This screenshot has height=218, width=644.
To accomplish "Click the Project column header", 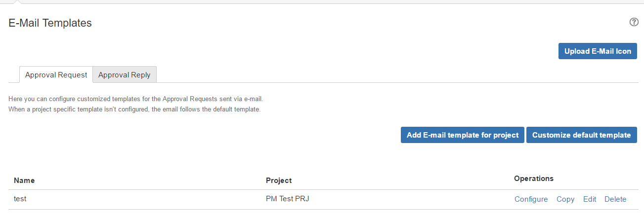I will [x=279, y=181].
